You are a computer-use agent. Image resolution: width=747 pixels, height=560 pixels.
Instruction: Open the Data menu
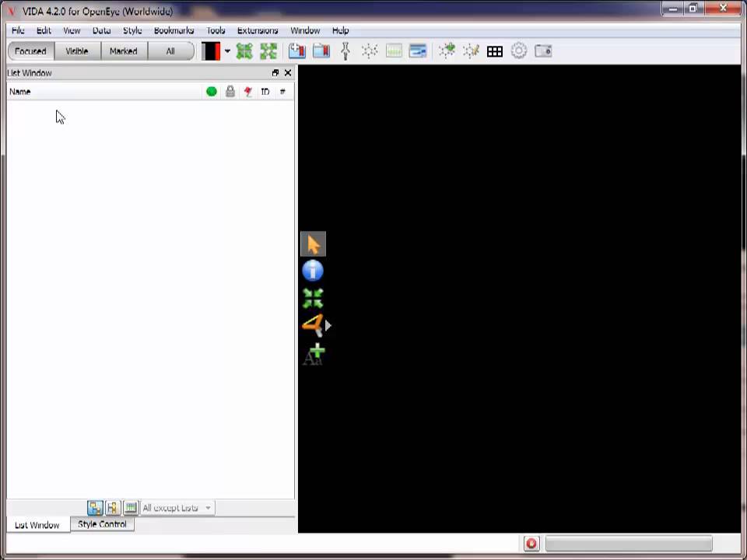pyautogui.click(x=101, y=30)
